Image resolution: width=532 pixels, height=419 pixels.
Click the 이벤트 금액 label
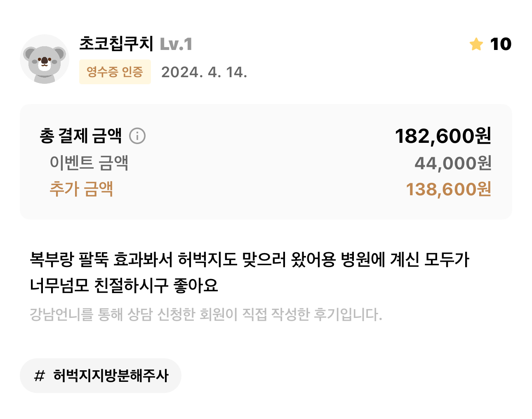coord(89,163)
